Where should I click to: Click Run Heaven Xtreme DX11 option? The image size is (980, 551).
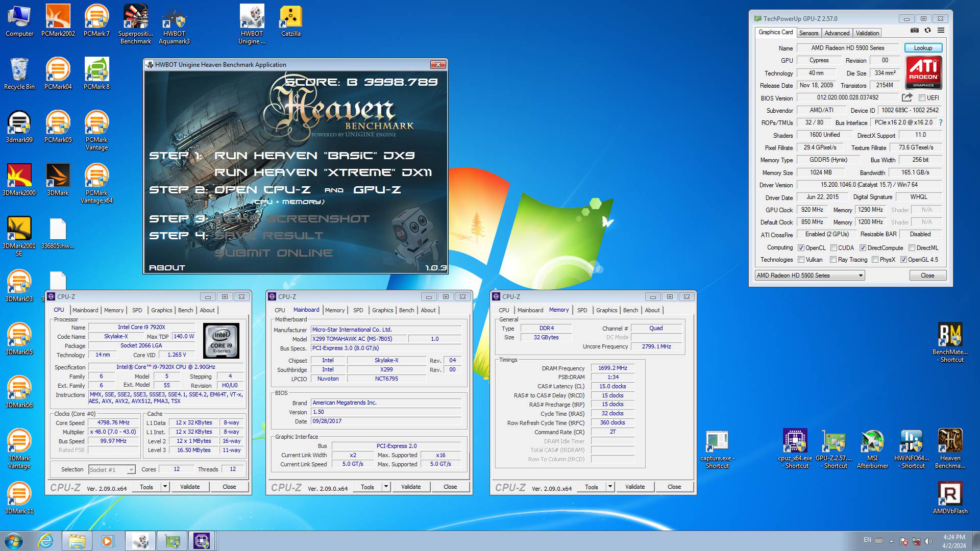click(x=323, y=172)
